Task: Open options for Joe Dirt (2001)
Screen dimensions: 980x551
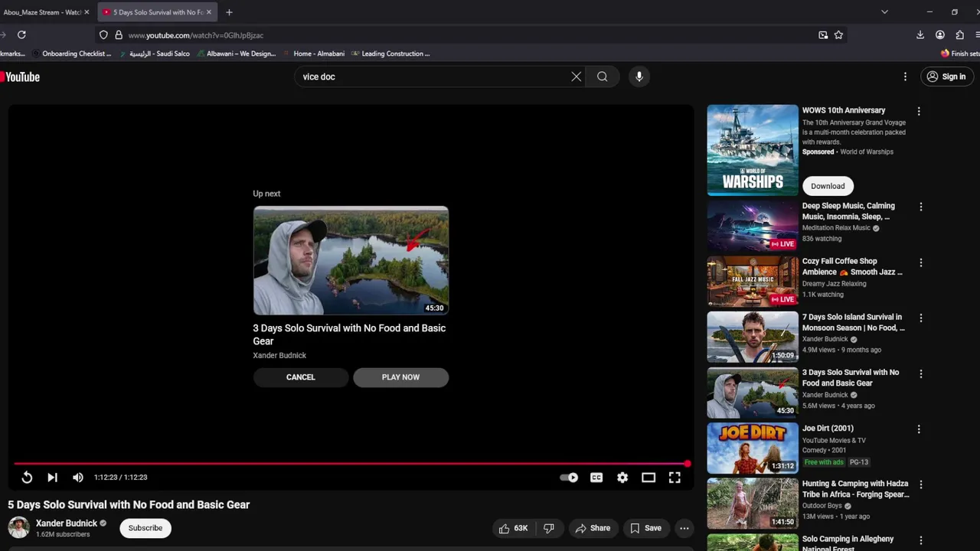Action: (920, 429)
